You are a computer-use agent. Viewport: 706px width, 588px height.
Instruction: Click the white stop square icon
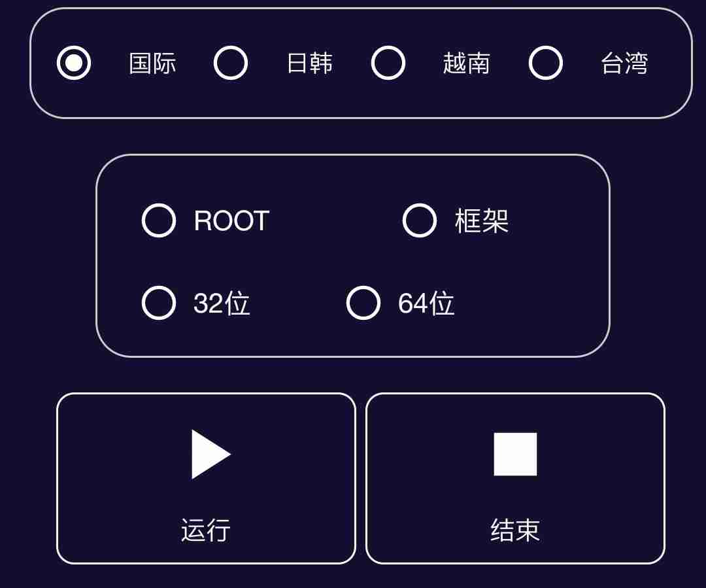(515, 454)
